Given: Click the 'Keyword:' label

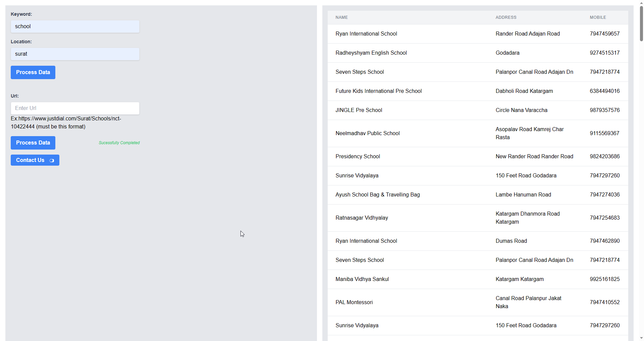Looking at the screenshot, I should [x=21, y=14].
